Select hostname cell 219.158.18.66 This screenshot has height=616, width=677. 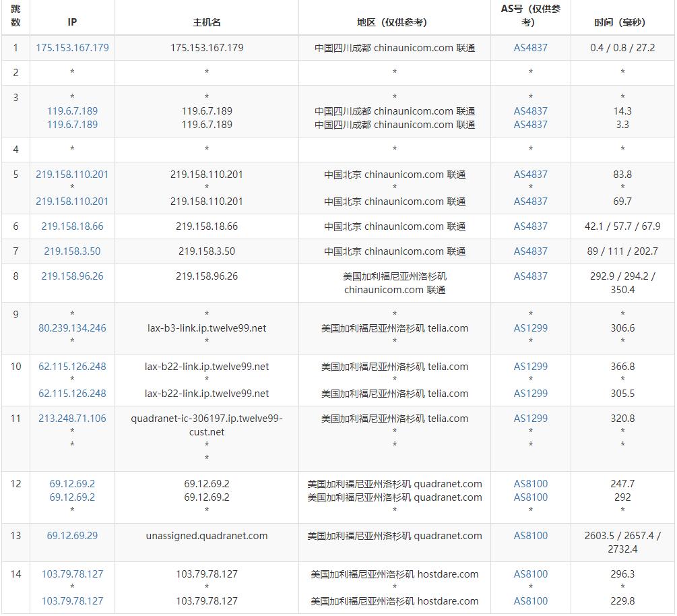tap(206, 226)
